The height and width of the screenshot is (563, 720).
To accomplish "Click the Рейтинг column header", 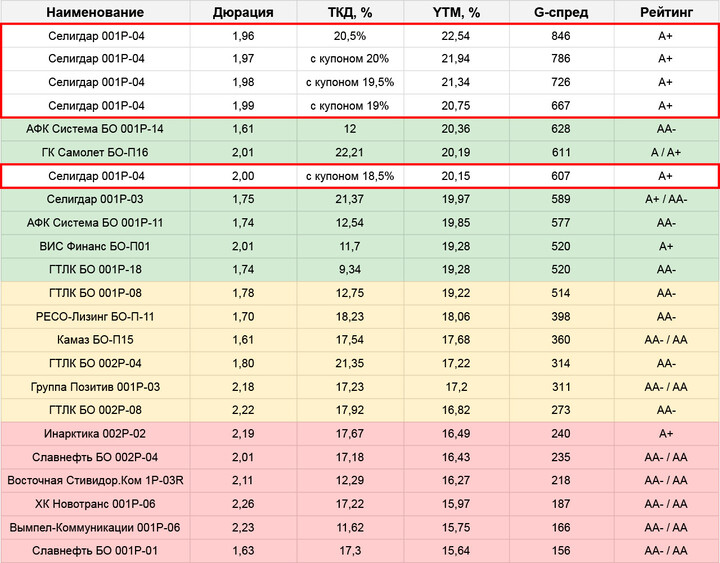I will point(666,12).
